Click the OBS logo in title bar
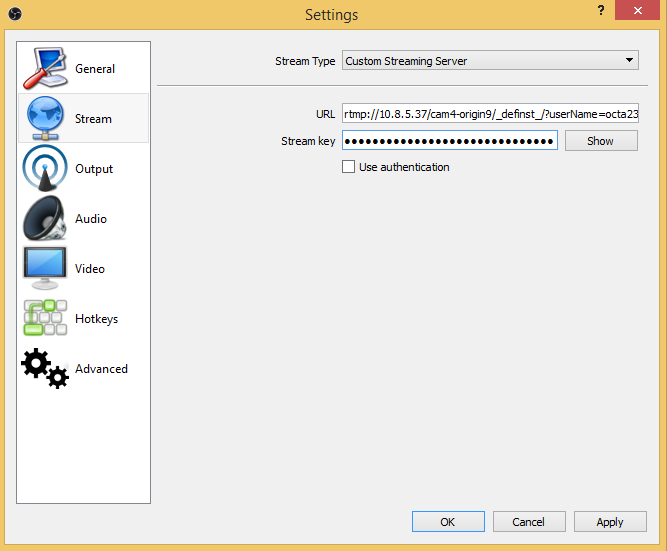This screenshot has height=551, width=667. coord(14,13)
